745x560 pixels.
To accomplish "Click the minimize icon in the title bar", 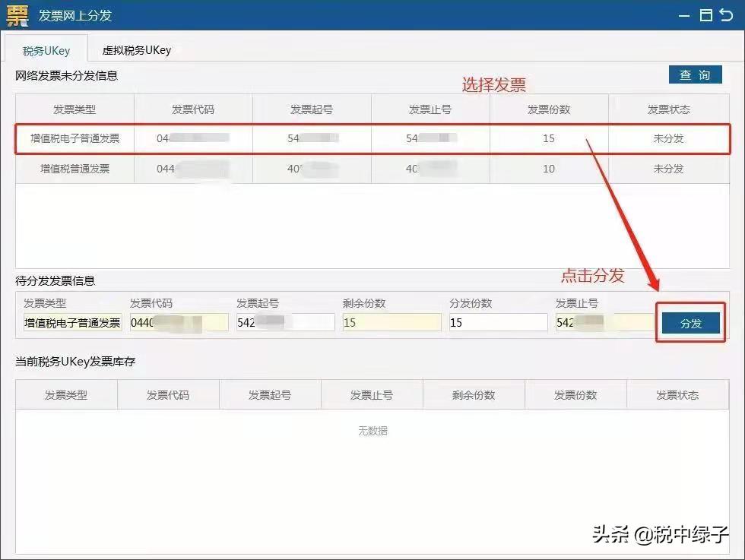I will tap(685, 14).
